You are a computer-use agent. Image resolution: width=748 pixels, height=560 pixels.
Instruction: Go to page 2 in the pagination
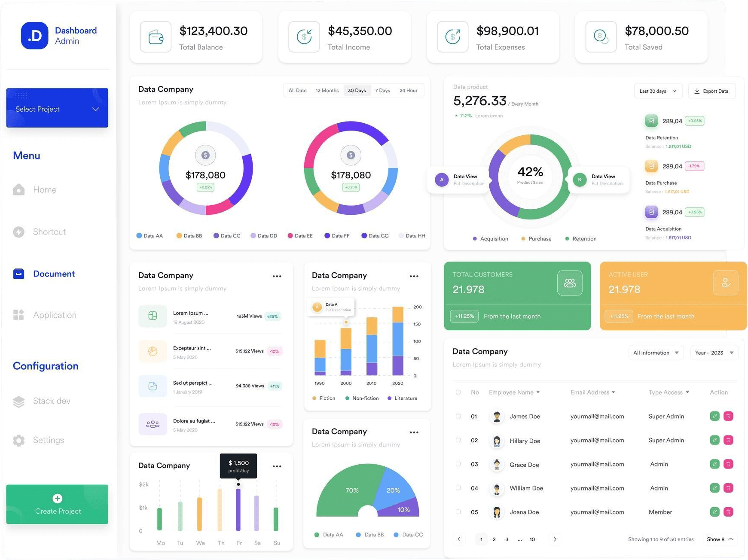[494, 539]
